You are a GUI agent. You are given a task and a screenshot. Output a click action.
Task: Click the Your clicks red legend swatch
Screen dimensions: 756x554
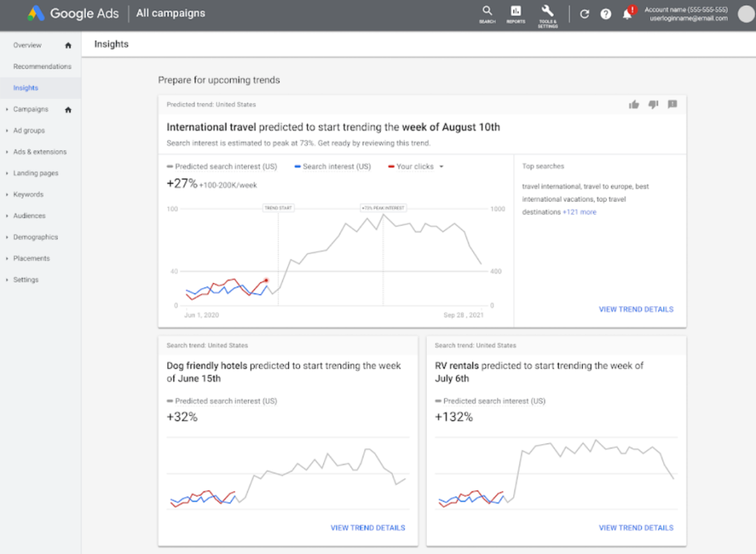[x=391, y=167]
